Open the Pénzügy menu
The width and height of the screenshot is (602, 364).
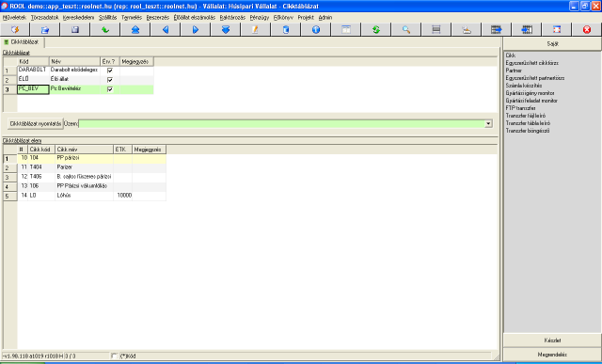pyautogui.click(x=260, y=18)
